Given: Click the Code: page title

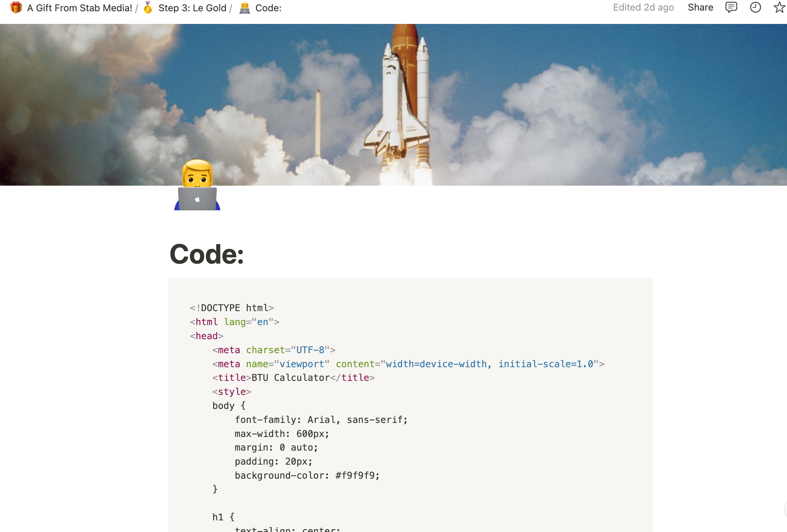Looking at the screenshot, I should pyautogui.click(x=207, y=254).
